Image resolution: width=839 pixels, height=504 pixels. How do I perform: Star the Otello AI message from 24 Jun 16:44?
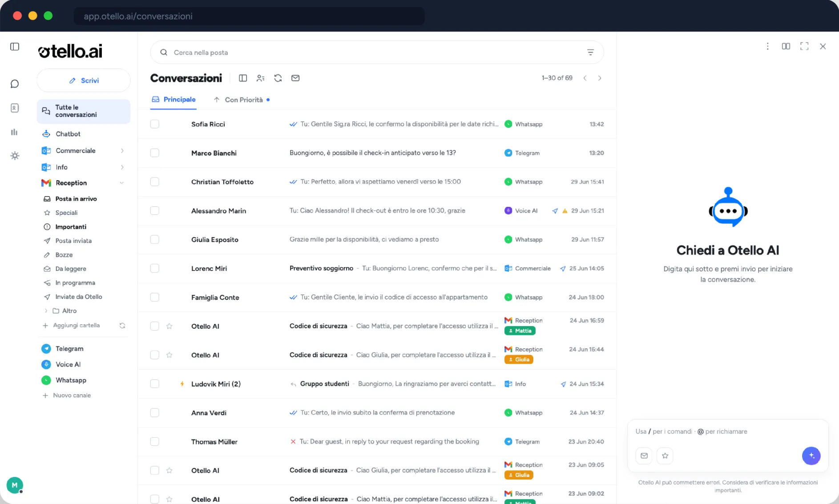[169, 355]
